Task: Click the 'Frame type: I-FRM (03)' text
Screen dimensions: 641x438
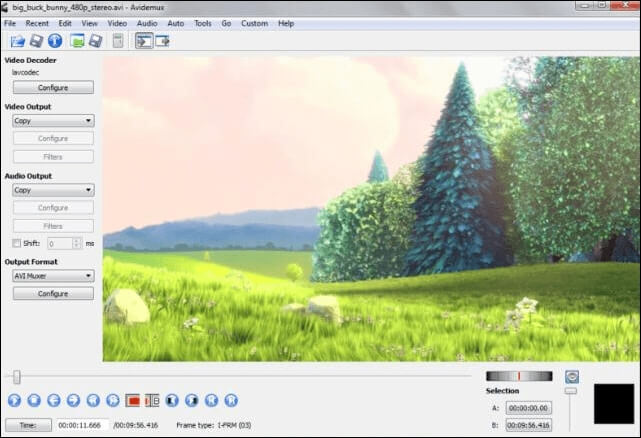Action: [214, 425]
